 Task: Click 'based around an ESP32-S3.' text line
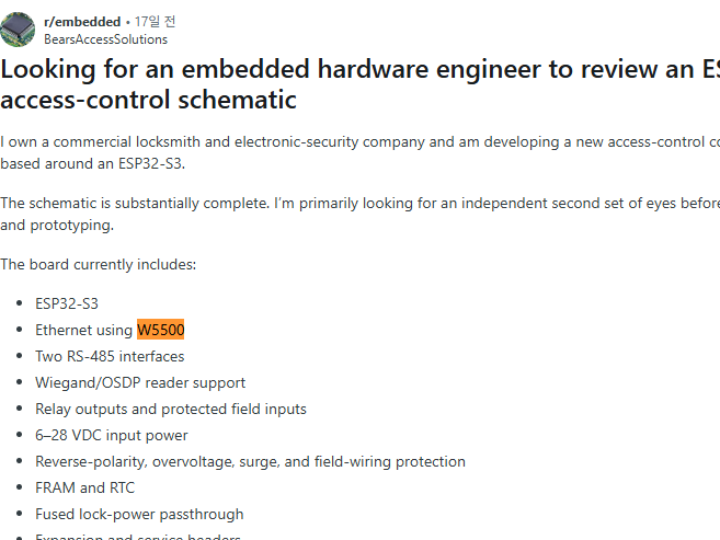pos(93,164)
